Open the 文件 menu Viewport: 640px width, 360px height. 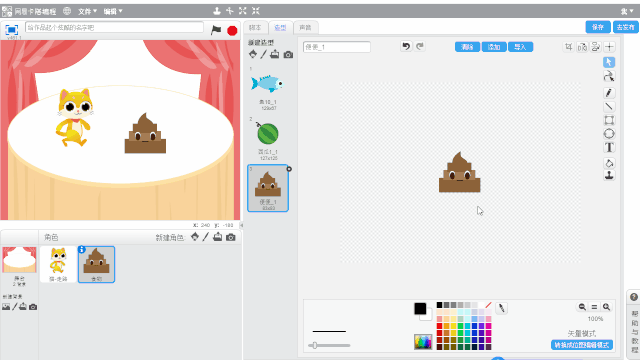tap(87, 11)
